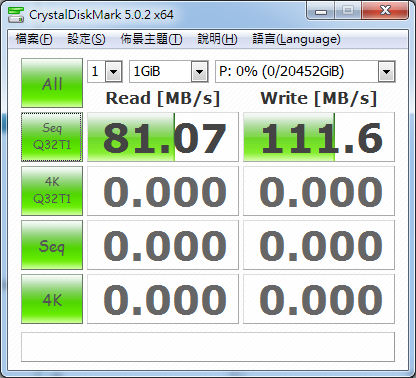Run the 4K benchmark button
The image size is (416, 378).
(52, 299)
